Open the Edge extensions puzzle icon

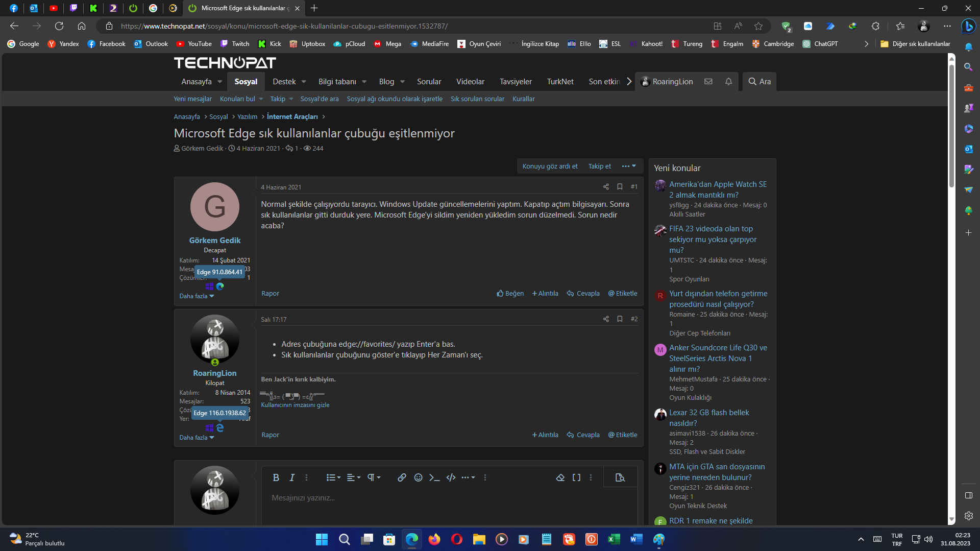point(875,26)
